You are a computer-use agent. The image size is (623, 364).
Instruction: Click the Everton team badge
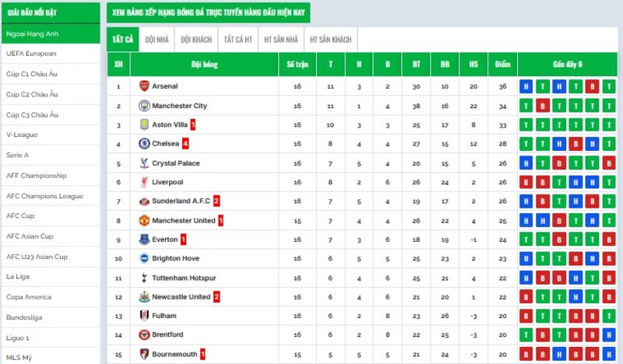pos(144,240)
